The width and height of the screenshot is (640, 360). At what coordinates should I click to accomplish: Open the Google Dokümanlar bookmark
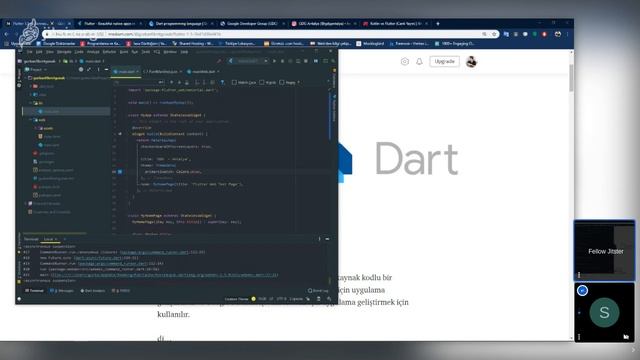tap(56, 43)
